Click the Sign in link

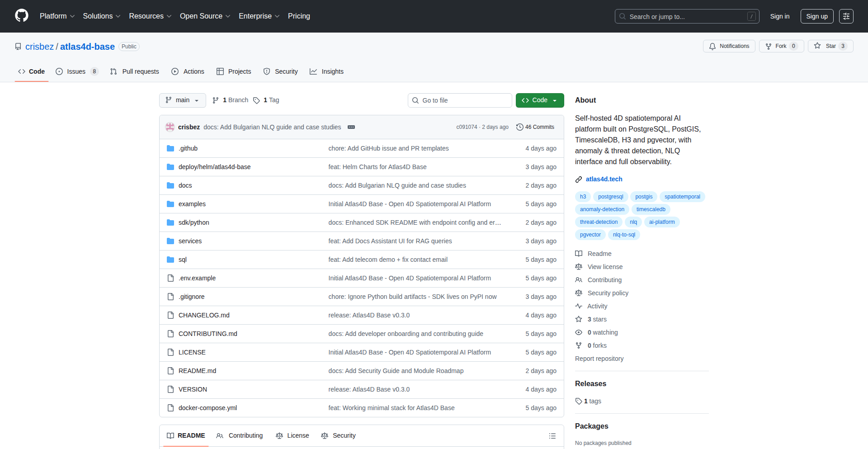coord(780,16)
